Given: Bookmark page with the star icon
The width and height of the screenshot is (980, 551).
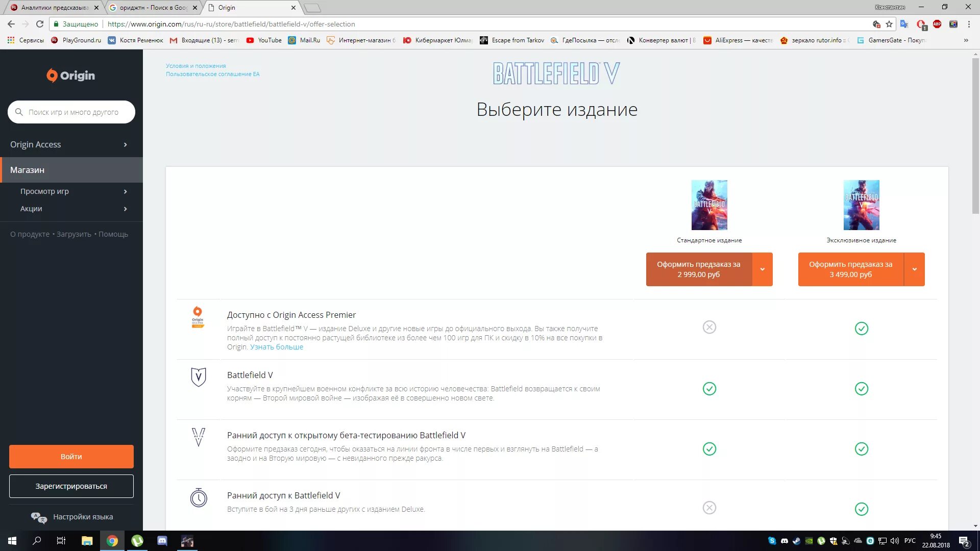Looking at the screenshot, I should pos(889,24).
